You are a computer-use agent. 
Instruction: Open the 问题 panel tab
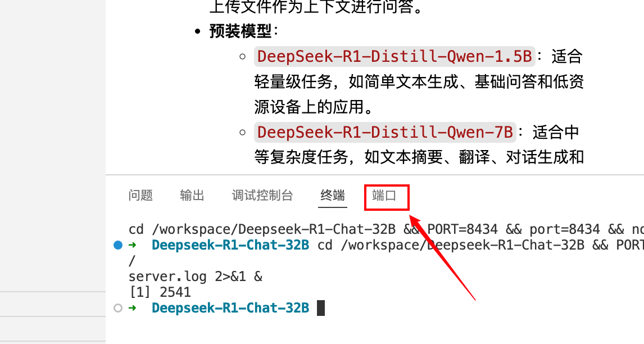[140, 196]
